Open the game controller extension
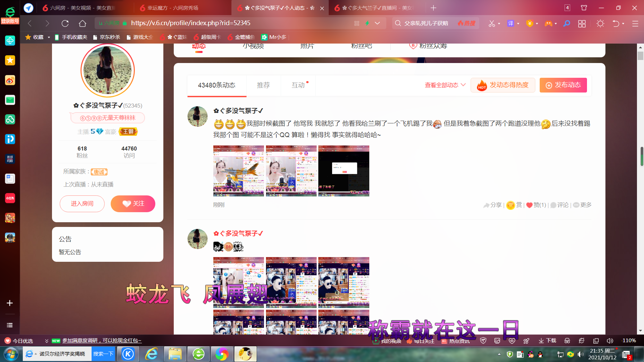Image resolution: width=644 pixels, height=362 pixels. [548, 23]
